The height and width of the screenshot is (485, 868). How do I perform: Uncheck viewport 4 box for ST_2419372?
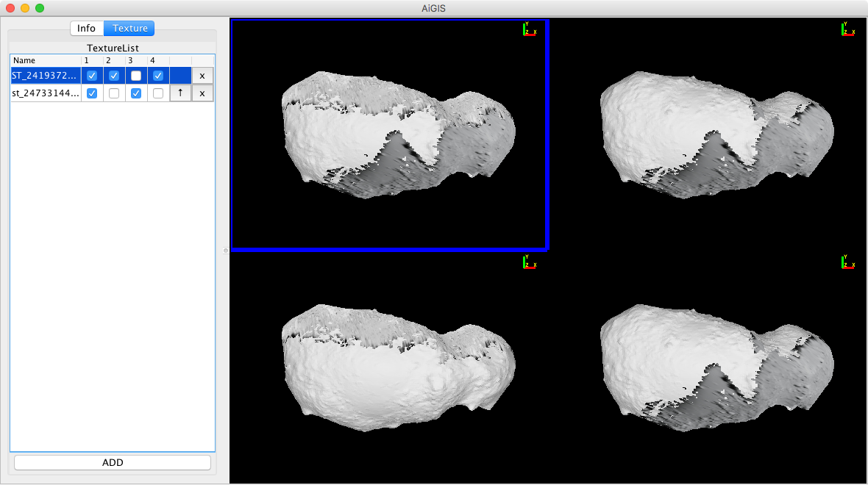pyautogui.click(x=158, y=75)
